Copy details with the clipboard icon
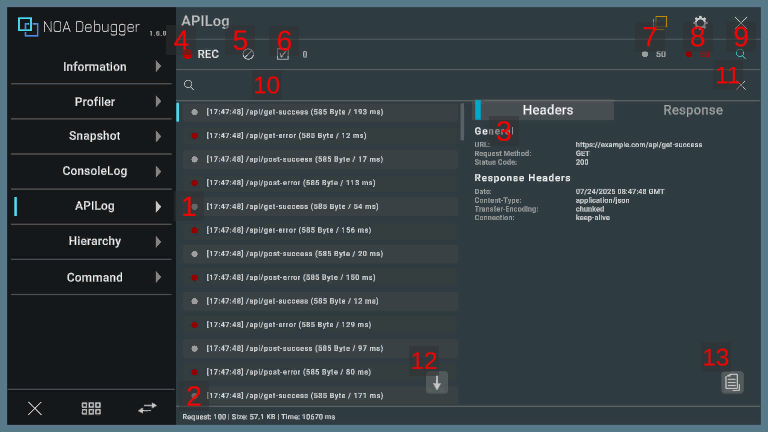 732,383
